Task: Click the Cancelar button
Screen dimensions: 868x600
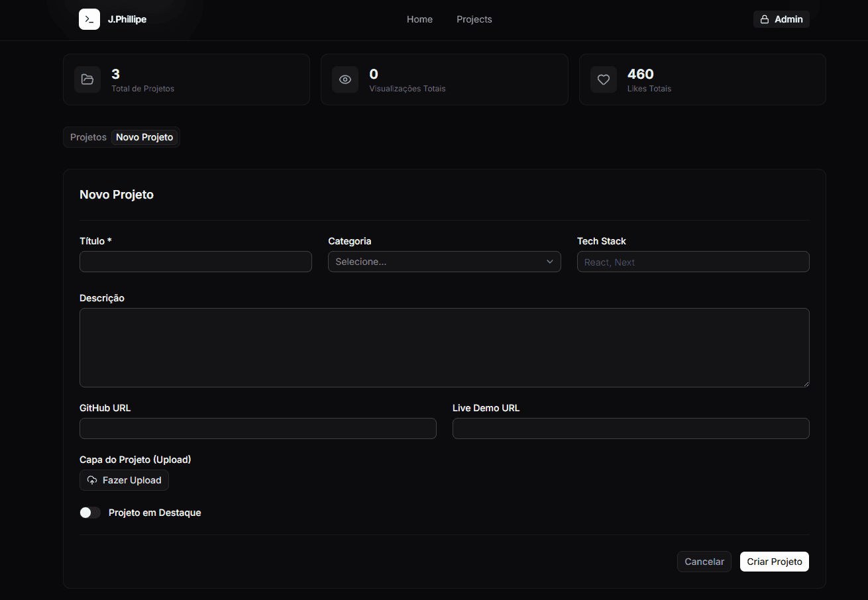Action: (x=704, y=562)
